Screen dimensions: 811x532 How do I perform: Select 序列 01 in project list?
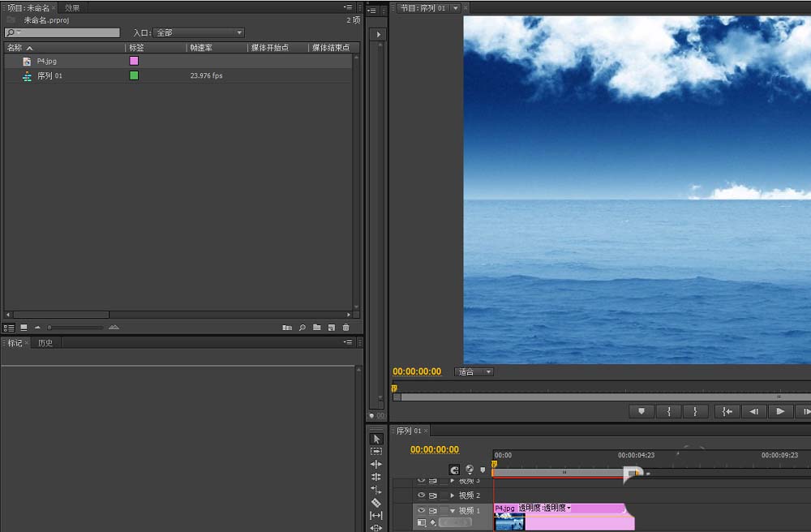tap(49, 75)
